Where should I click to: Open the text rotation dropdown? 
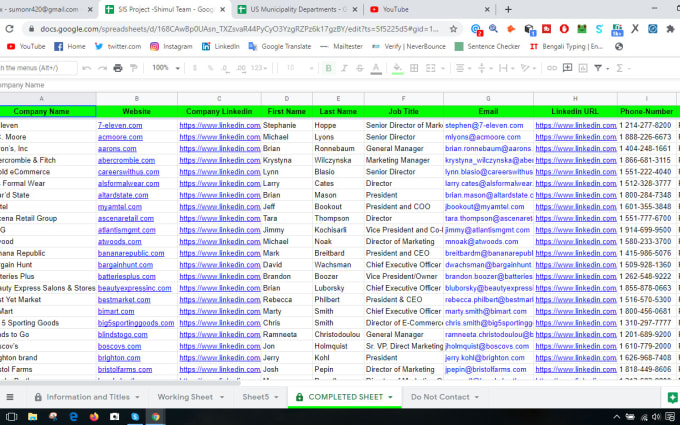tap(528, 68)
